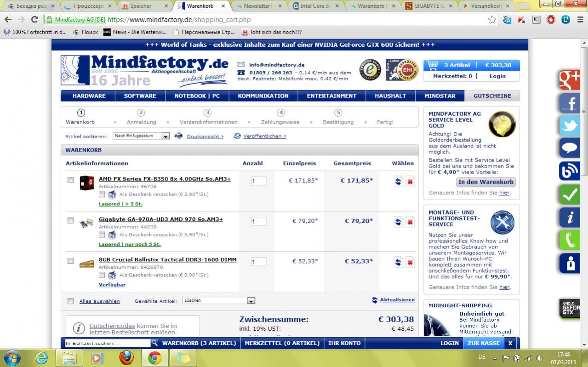Delete Gigabyte GA-970A-UD3 with red X
This screenshot has width=588, height=367.
tap(410, 222)
